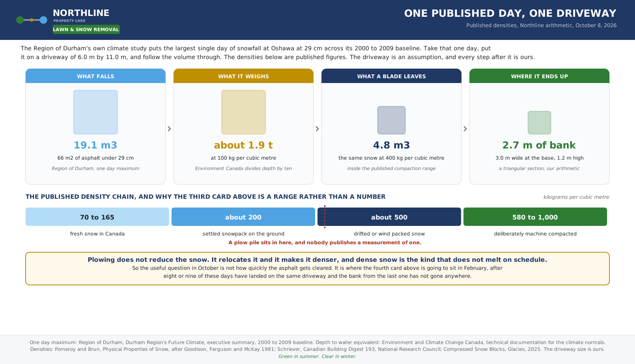Click 'the same snow at 400 kg per cubic metre'
635x364 pixels.
tap(391, 158)
